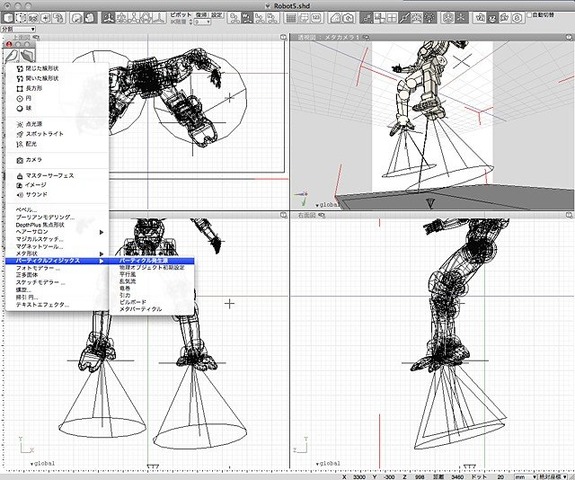Select the second icon in floating toolbox
Image resolution: width=575 pixels, height=480 pixels.
pos(28,55)
